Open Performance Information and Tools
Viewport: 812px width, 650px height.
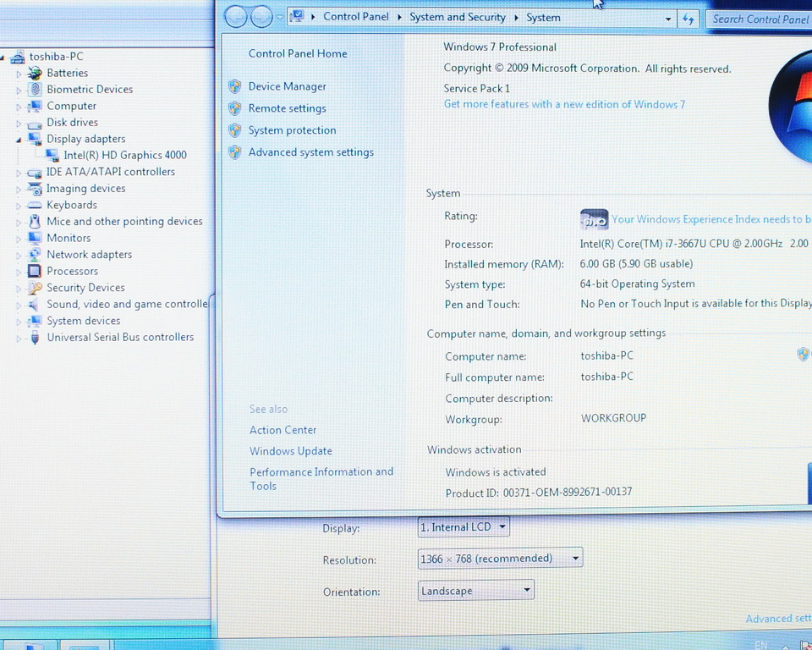(x=321, y=478)
